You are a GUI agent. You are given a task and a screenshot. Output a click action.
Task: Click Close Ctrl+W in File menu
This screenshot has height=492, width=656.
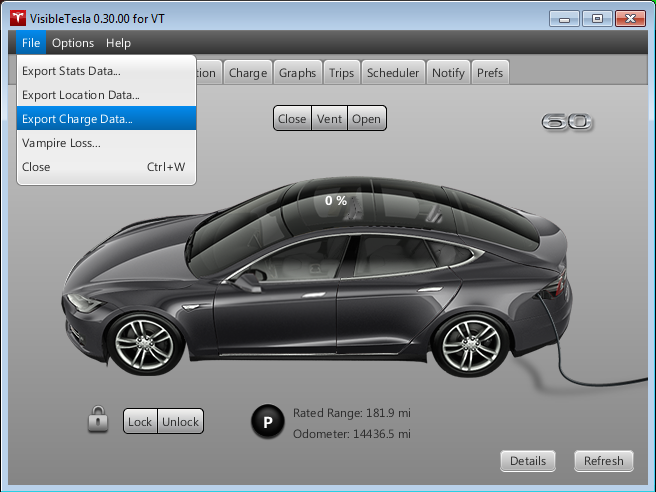(x=106, y=167)
